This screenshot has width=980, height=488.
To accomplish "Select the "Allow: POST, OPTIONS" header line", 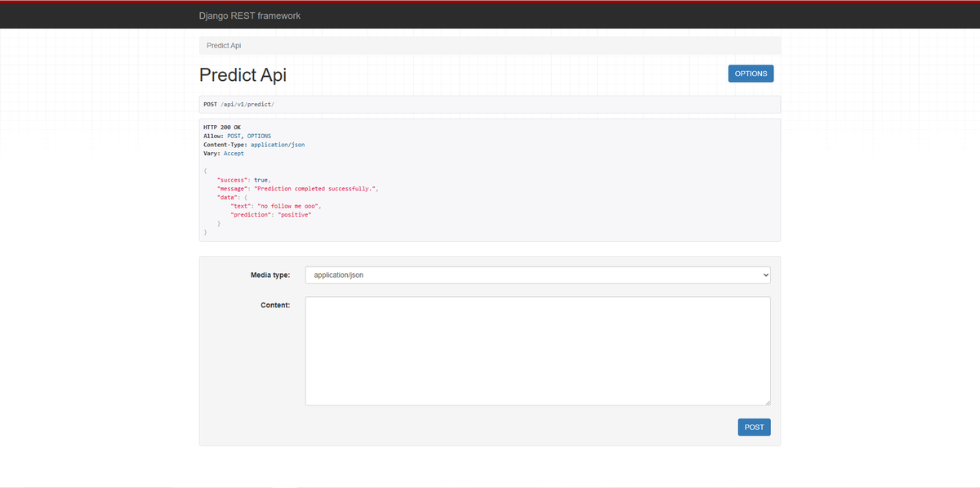I will point(238,136).
